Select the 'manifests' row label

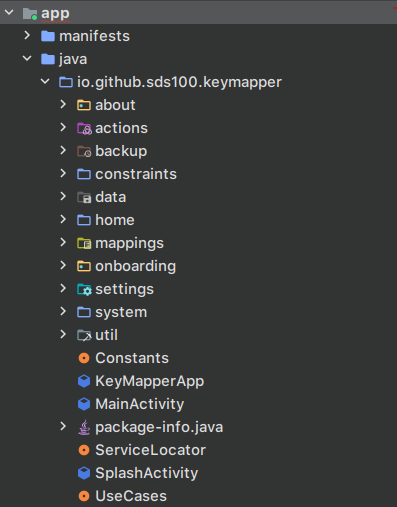[94, 36]
